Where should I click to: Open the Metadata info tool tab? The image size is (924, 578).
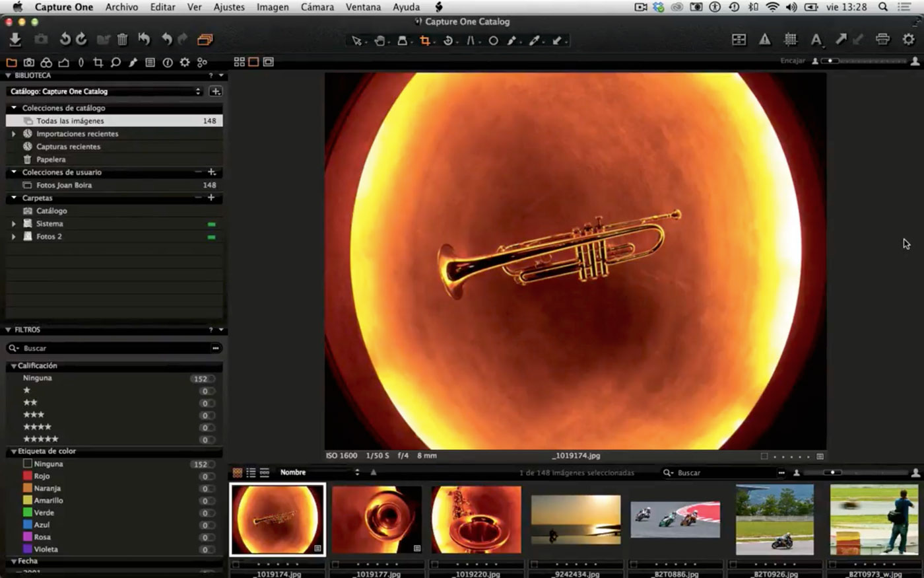tap(168, 63)
